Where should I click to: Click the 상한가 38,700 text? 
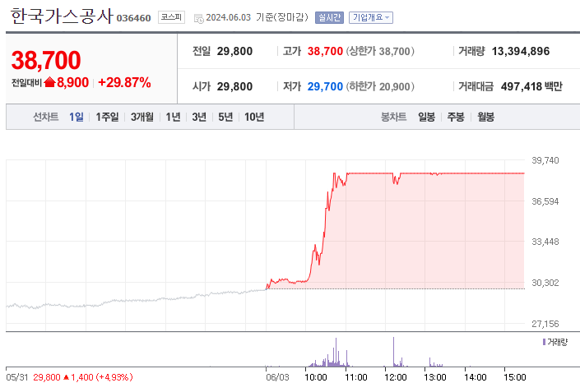tap(380, 51)
